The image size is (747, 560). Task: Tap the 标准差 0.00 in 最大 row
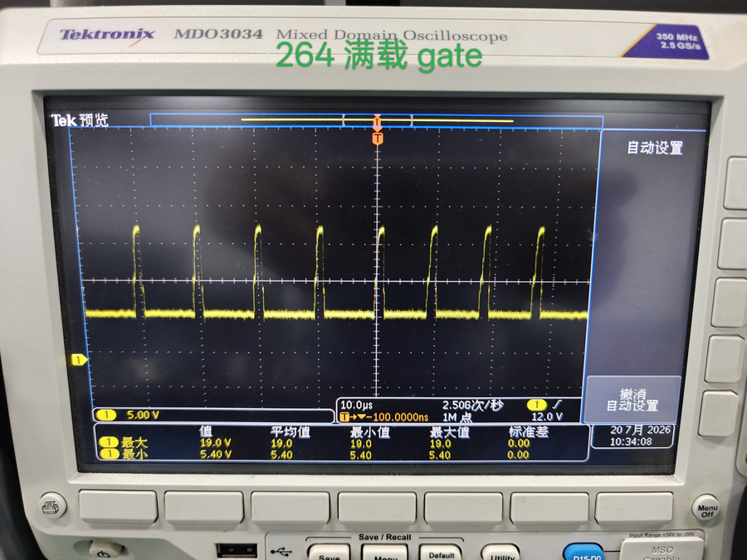point(518,443)
